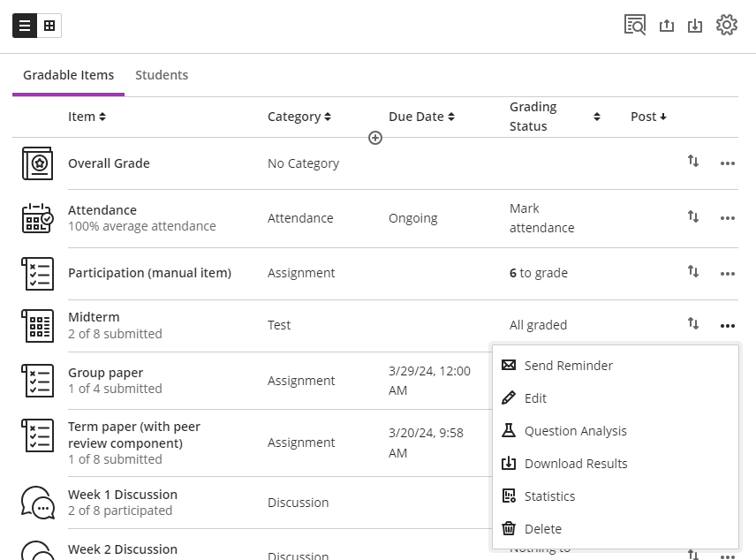The width and height of the screenshot is (756, 560).
Task: Select Question Analysis from the menu
Action: pyautogui.click(x=575, y=431)
